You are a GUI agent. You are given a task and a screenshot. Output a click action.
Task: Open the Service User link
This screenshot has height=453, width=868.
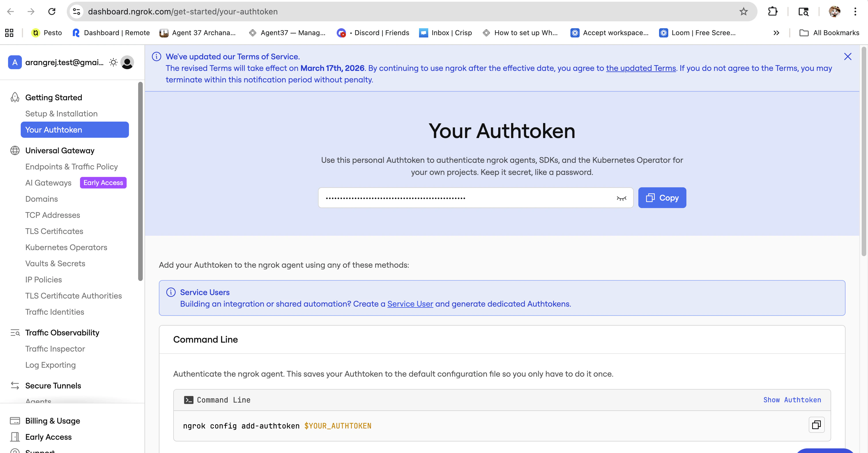[x=410, y=304]
